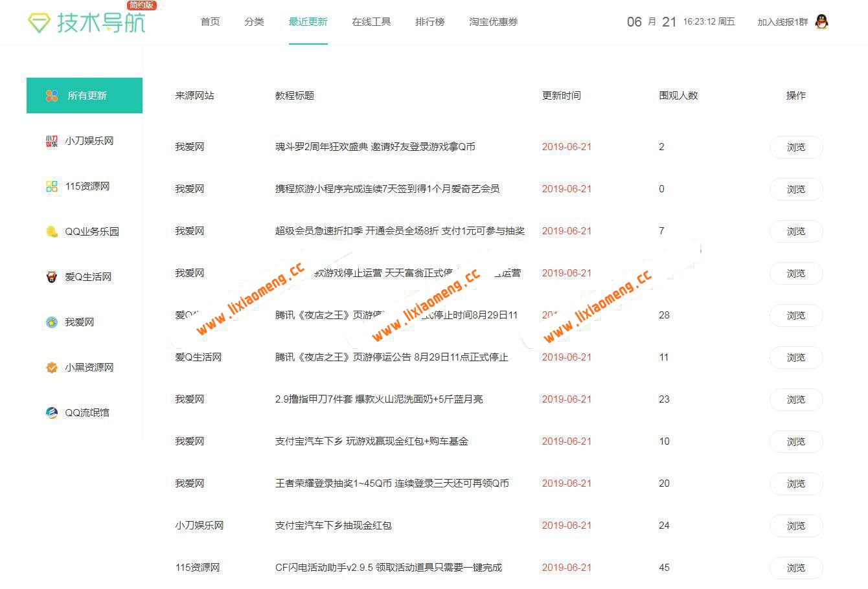The height and width of the screenshot is (589, 868).
Task: Click 浏览 button for CF闪电活动助手 entry
Action: [x=795, y=568]
